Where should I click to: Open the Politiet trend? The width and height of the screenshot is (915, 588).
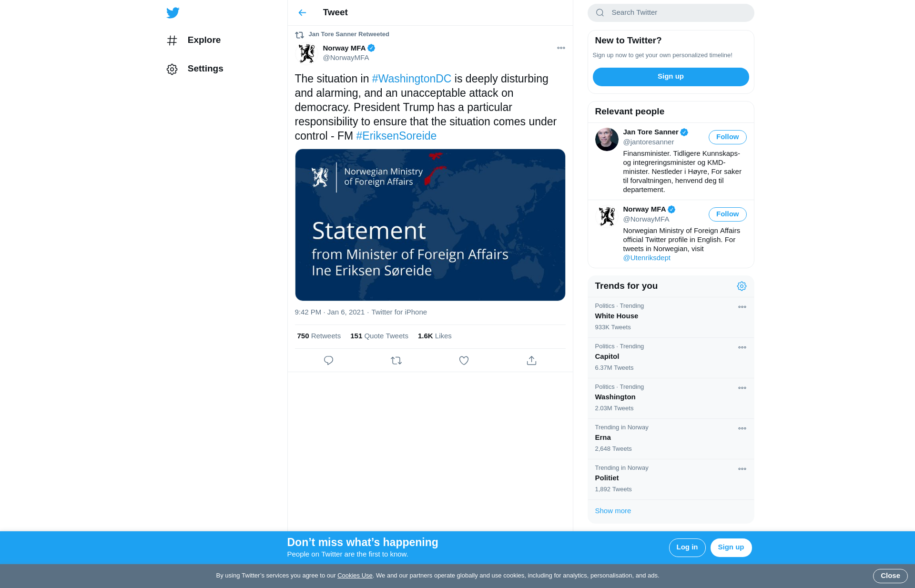[x=671, y=479]
